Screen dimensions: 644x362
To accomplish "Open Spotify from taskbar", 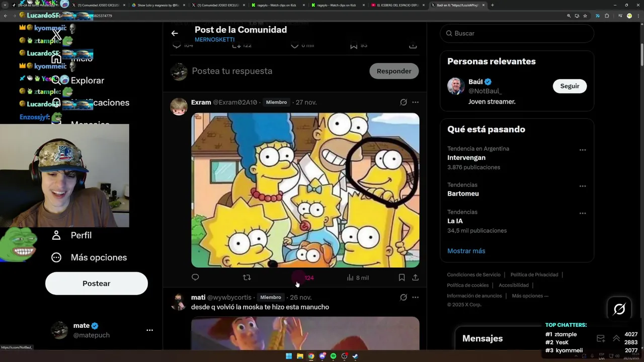I will click(x=333, y=356).
